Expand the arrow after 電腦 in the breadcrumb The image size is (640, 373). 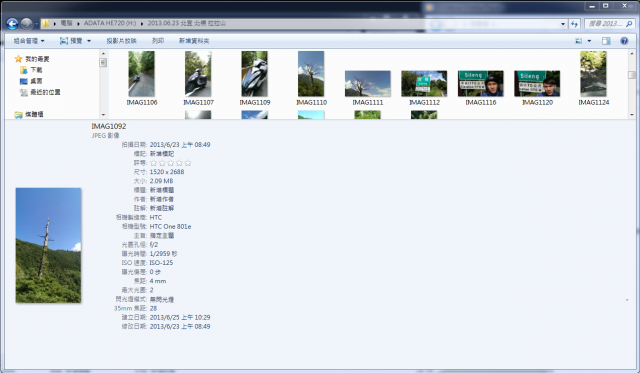pos(78,24)
